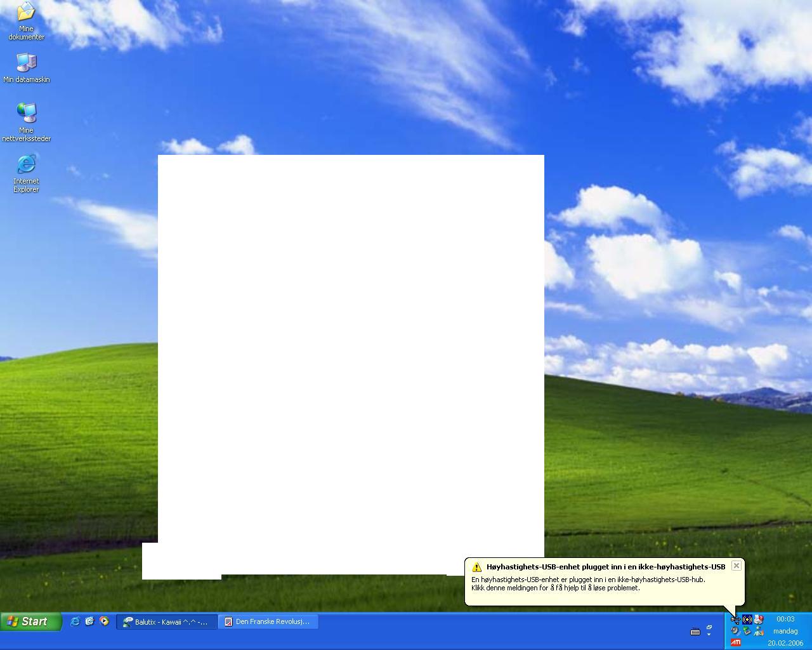Viewport: 812px width, 650px height.
Task: Click the Safely Remove Hardware tray icon
Action: [747, 631]
